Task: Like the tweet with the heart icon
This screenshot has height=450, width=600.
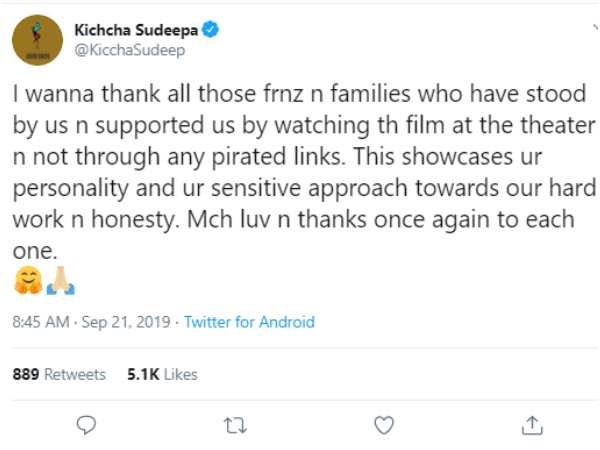Action: pyautogui.click(x=384, y=425)
